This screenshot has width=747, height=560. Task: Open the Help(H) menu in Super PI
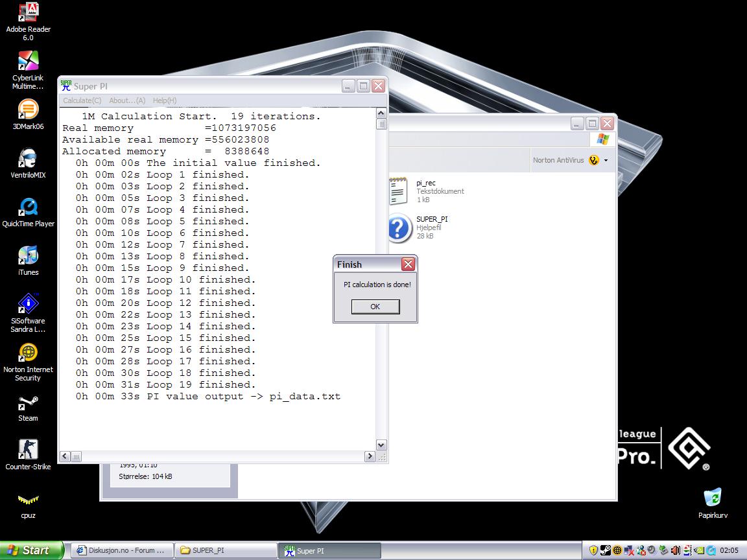tap(164, 100)
